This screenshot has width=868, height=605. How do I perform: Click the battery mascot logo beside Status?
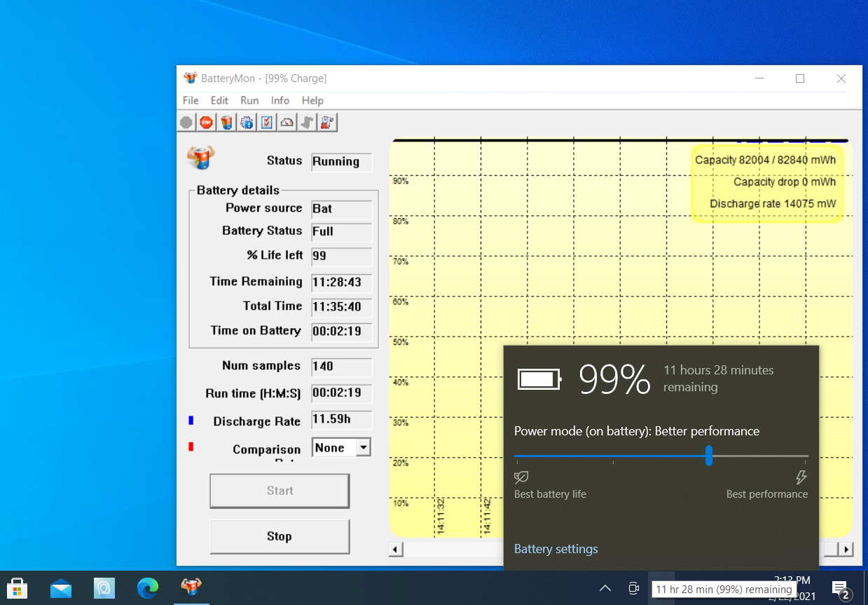(x=201, y=157)
